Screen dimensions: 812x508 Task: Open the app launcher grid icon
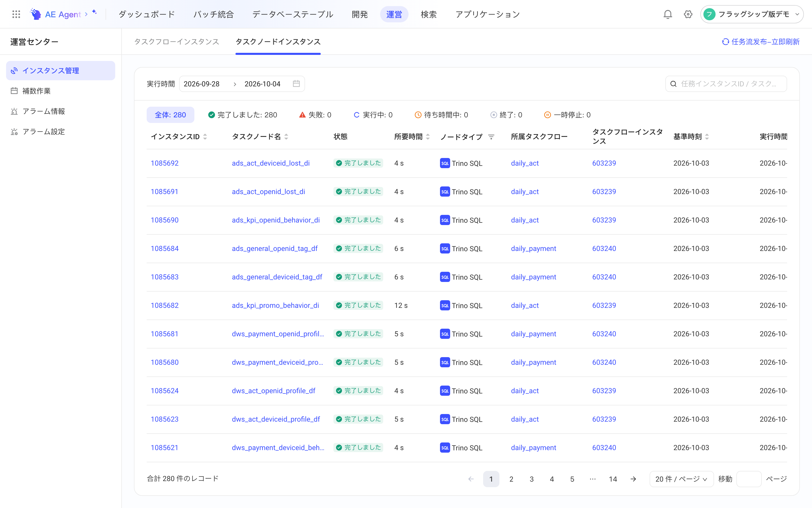[x=16, y=14]
